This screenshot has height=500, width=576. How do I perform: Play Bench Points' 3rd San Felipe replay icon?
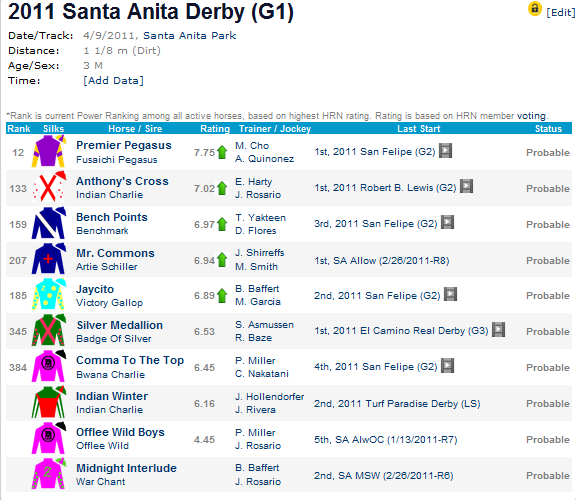pyautogui.click(x=447, y=222)
